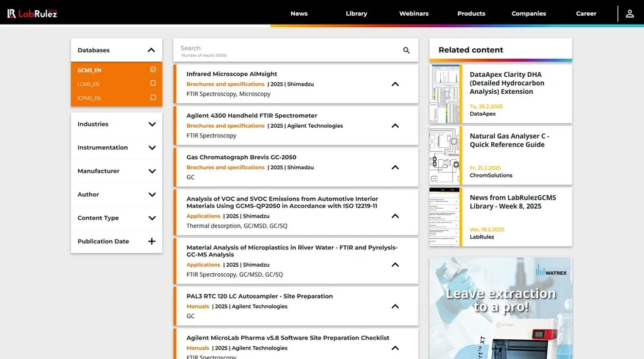Expand the Industries filter

tap(152, 124)
